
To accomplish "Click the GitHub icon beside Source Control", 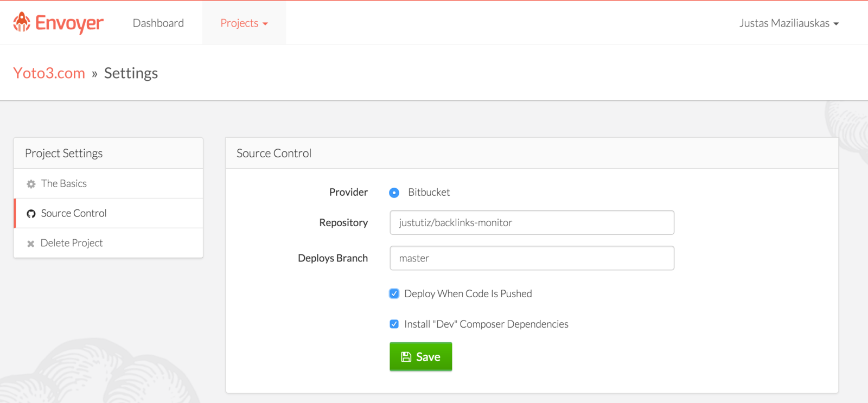I will [31, 214].
